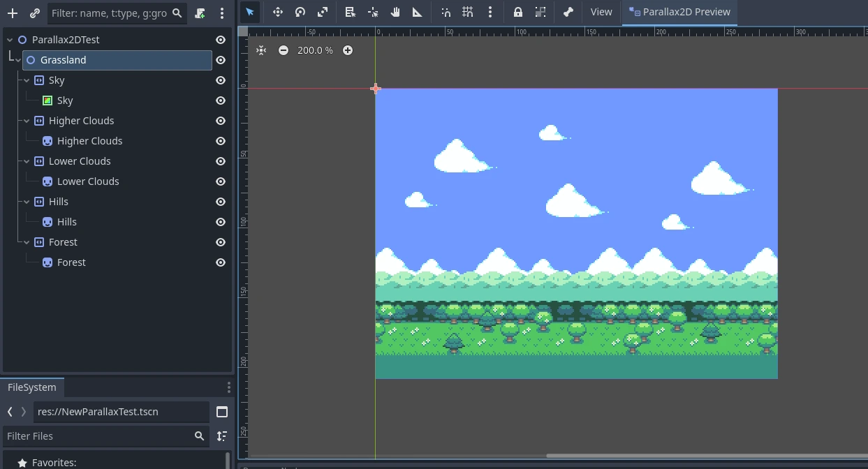
Task: Enable smart snapping
Action: click(x=446, y=12)
